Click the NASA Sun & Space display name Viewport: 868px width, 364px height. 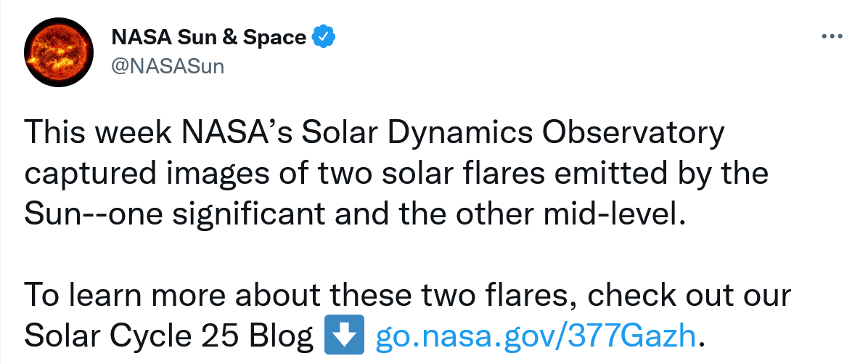[x=209, y=38]
